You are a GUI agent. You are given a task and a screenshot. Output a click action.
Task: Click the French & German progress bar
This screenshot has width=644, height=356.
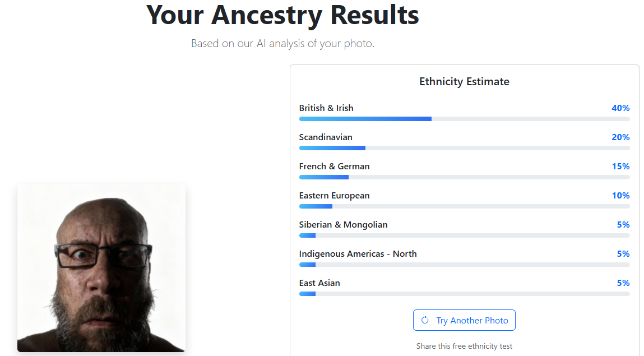pos(464,177)
